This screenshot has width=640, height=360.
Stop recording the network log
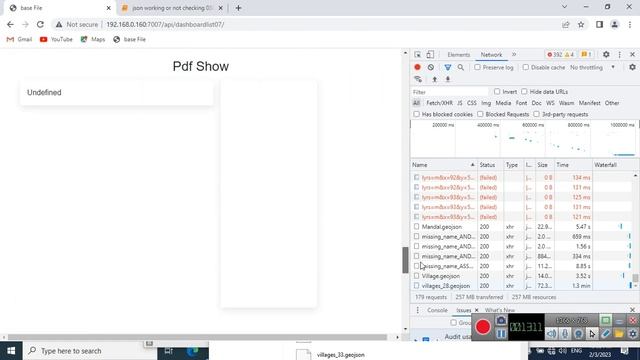[417, 67]
